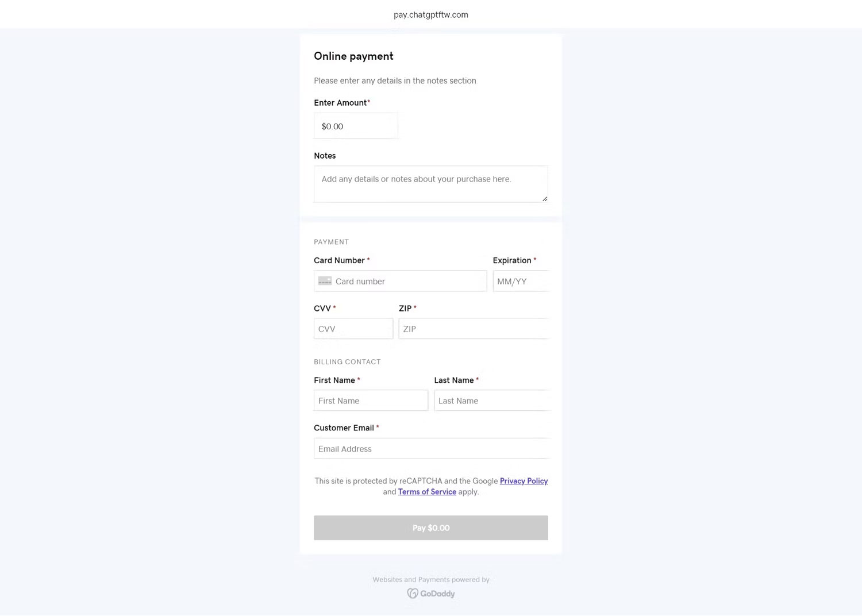The width and height of the screenshot is (862, 616).
Task: Click the Enter Amount label
Action: (340, 103)
